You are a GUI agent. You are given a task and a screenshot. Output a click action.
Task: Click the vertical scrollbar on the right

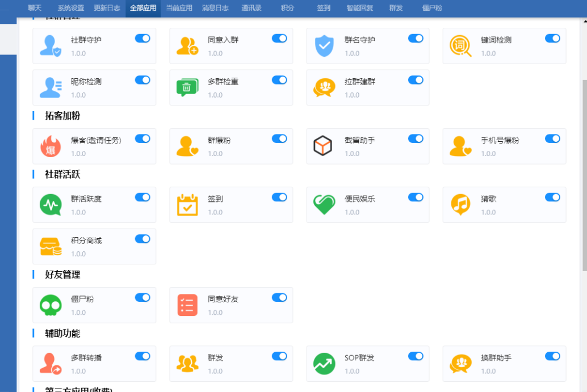(x=584, y=170)
